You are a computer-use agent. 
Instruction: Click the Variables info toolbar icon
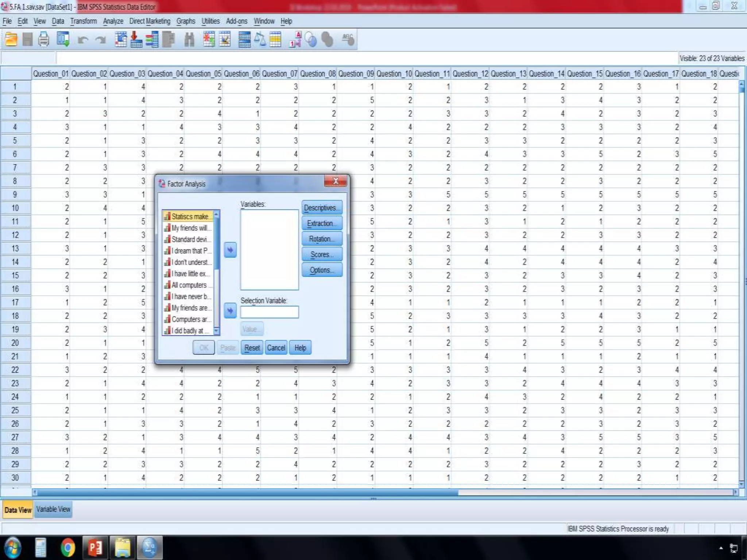coord(152,39)
